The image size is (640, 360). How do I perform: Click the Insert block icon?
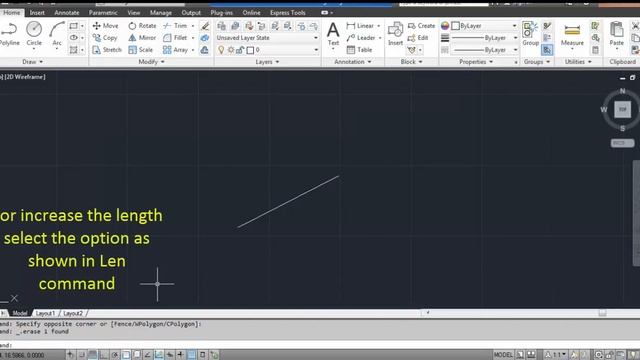pos(395,34)
